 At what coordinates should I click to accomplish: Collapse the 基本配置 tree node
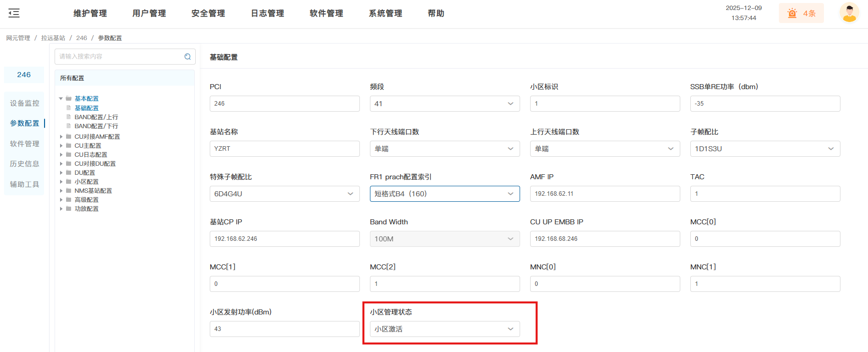[x=61, y=99]
